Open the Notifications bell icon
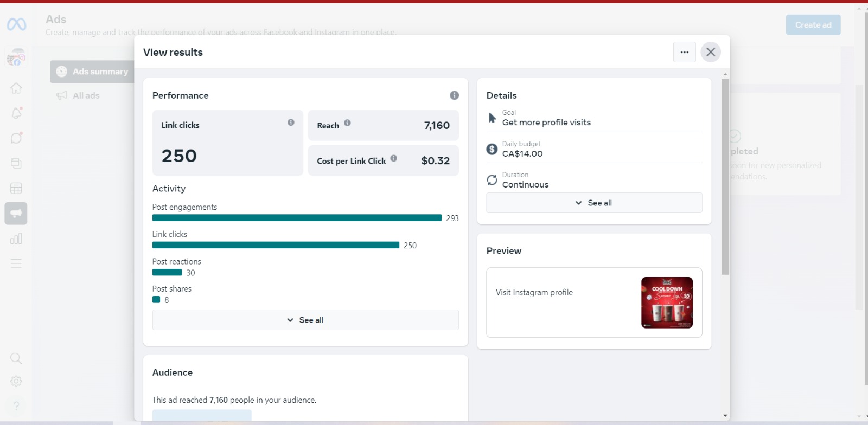Screen dimensions: 868x425 pos(16,113)
